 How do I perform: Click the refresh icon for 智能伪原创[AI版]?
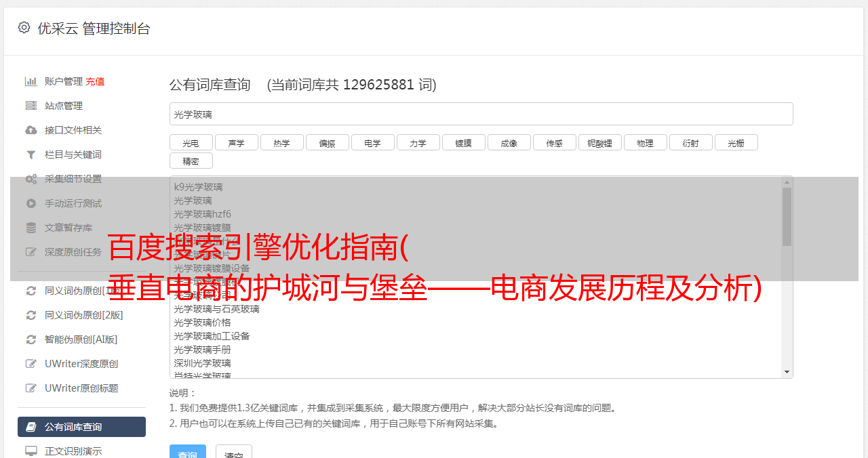point(31,339)
